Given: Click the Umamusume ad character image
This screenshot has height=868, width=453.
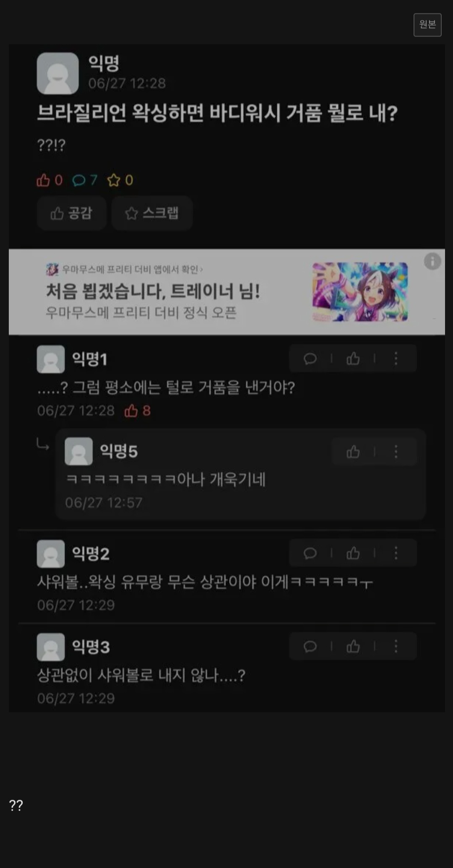Looking at the screenshot, I should [360, 292].
